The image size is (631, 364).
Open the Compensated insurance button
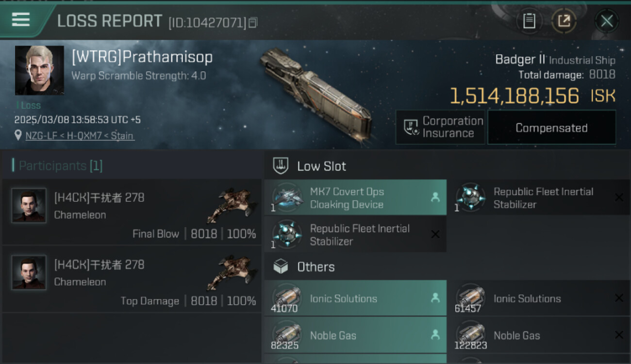[x=551, y=128]
